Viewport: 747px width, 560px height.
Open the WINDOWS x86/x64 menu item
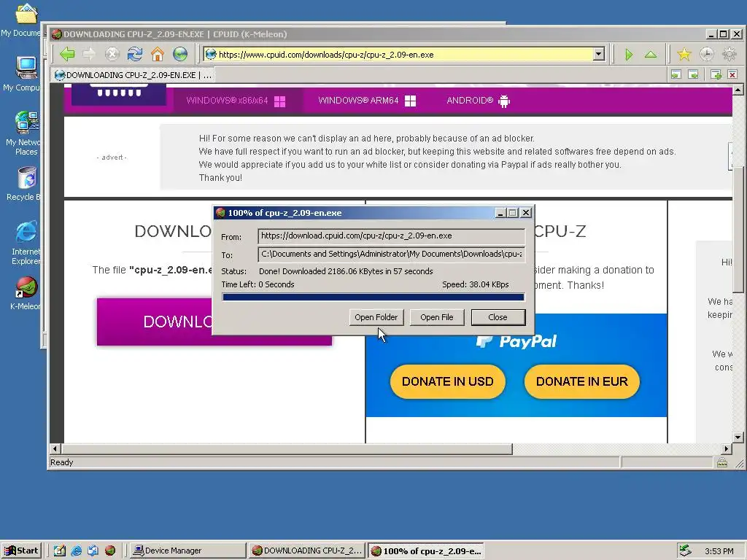click(236, 101)
